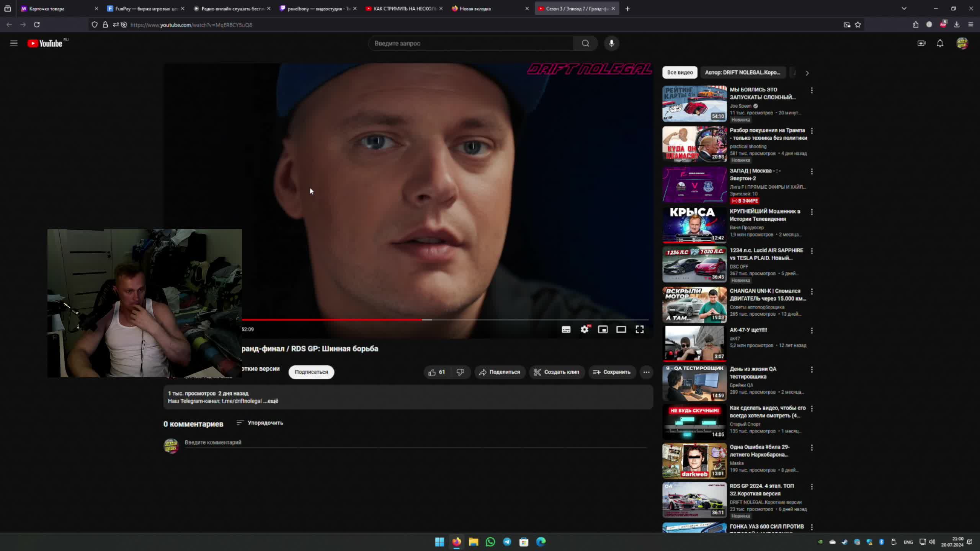Seek on the video progress bar
The height and width of the screenshot is (551, 980).
pyautogui.click(x=498, y=319)
